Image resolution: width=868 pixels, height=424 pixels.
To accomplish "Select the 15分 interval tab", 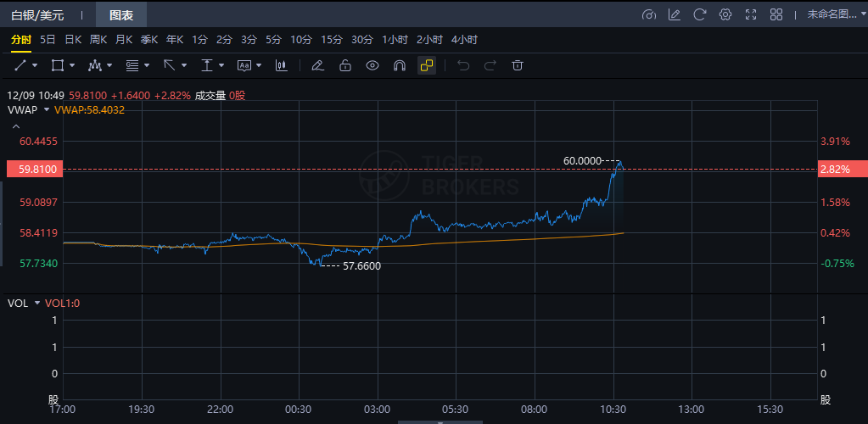I will point(332,40).
